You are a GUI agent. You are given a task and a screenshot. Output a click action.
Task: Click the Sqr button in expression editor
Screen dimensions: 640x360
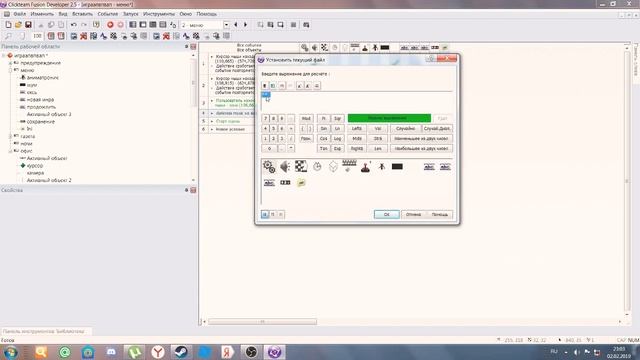coord(338,118)
